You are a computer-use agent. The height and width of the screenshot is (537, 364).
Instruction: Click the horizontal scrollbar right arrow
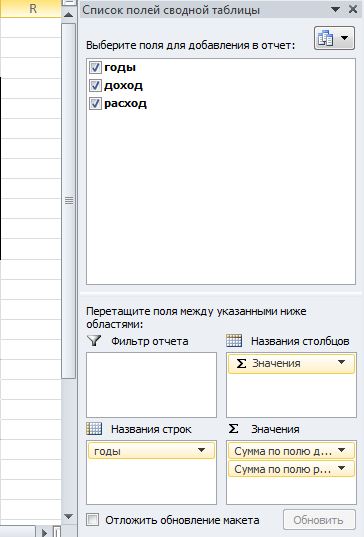point(44,532)
